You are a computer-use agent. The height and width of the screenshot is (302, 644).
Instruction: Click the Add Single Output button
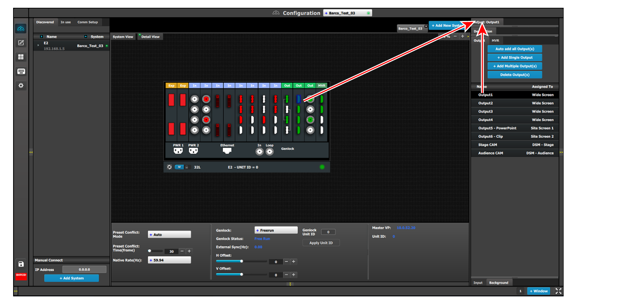coord(515,57)
